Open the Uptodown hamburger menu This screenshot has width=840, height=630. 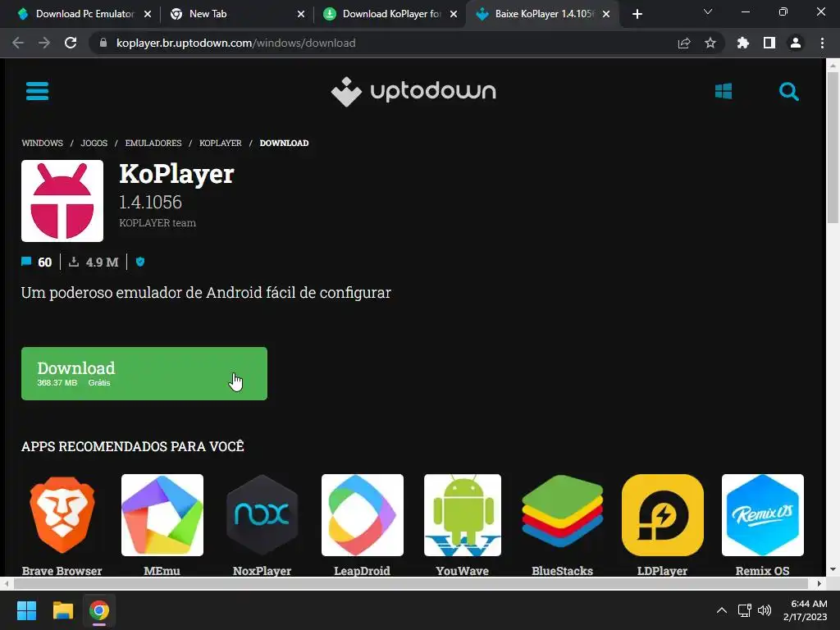[38, 91]
